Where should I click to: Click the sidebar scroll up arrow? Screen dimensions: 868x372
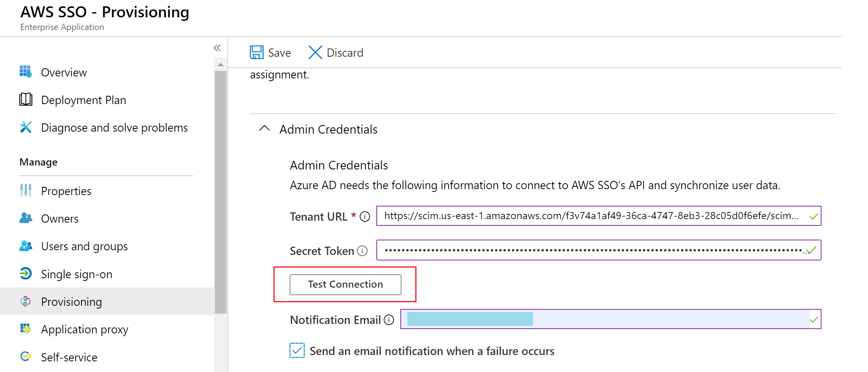[x=221, y=65]
